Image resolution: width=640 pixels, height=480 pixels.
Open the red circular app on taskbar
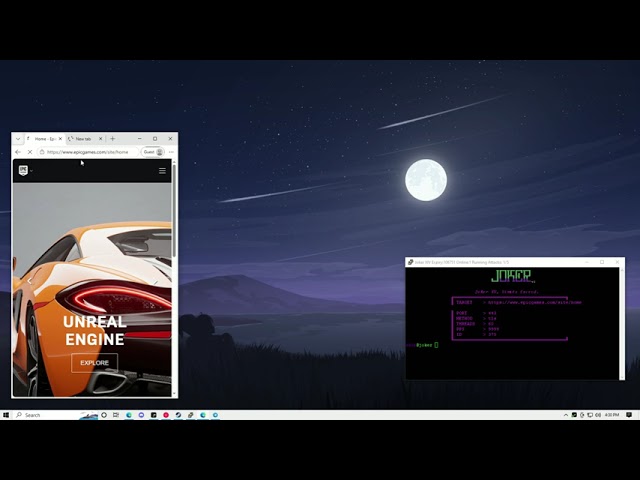coord(166,415)
